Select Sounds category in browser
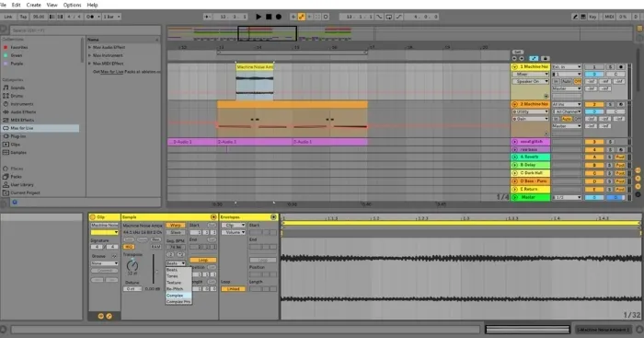The image size is (644, 338). (17, 87)
